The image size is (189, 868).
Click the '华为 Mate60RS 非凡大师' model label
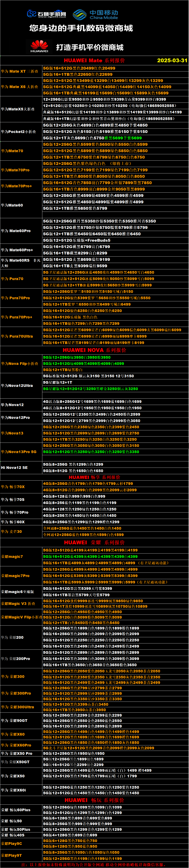pyautogui.click(x=21, y=263)
